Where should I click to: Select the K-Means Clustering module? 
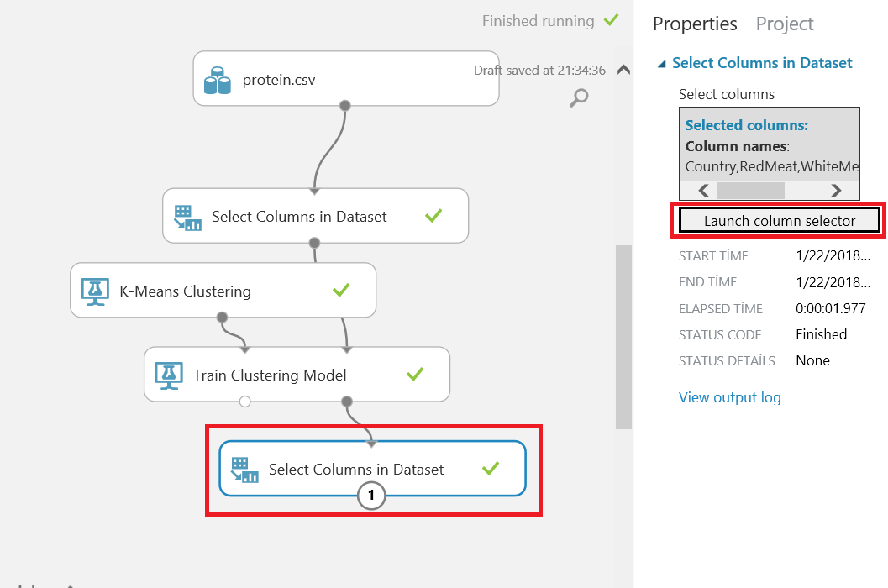click(223, 291)
